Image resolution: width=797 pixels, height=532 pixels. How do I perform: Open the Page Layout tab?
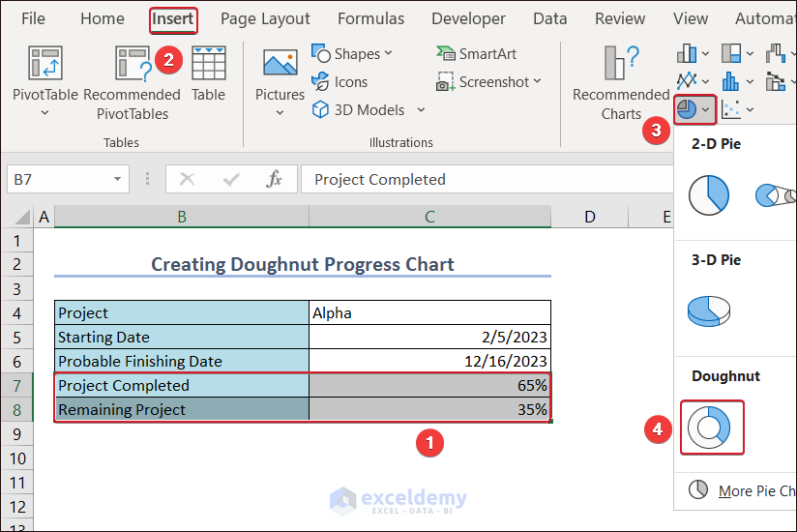(265, 18)
